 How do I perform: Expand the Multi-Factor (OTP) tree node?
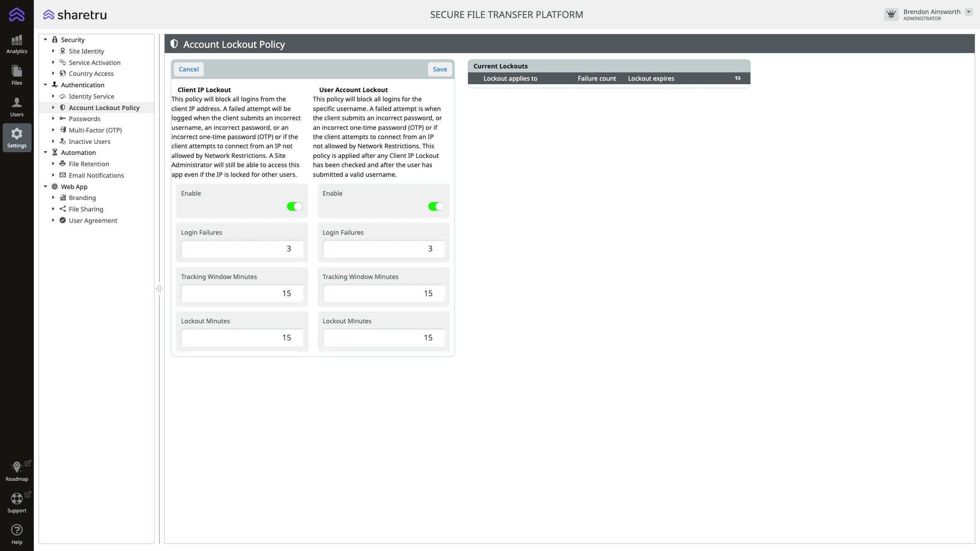click(x=53, y=130)
